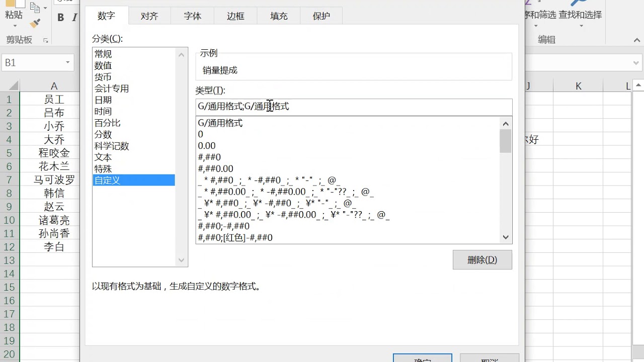This screenshot has height=362, width=644.
Task: Click the cell containing 小乔
Action: pyautogui.click(x=50, y=126)
